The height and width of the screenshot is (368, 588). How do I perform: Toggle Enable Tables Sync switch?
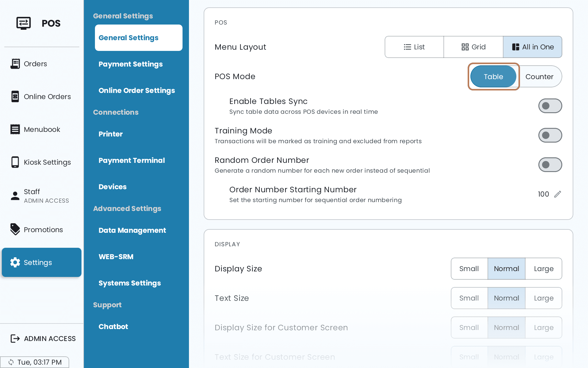click(x=550, y=106)
